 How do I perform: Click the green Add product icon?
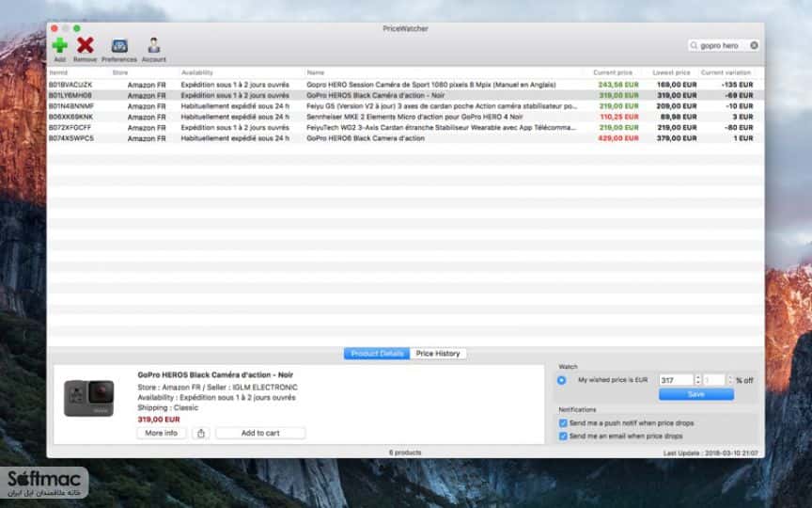click(x=59, y=45)
